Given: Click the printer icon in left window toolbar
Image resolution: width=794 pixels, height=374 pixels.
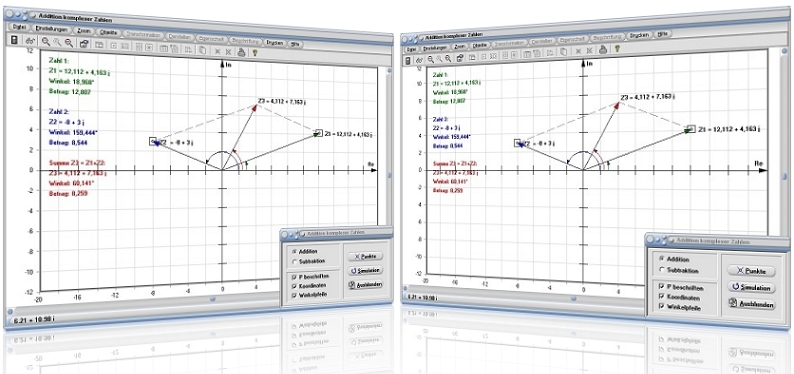Looking at the screenshot, I should pyautogui.click(x=242, y=52).
